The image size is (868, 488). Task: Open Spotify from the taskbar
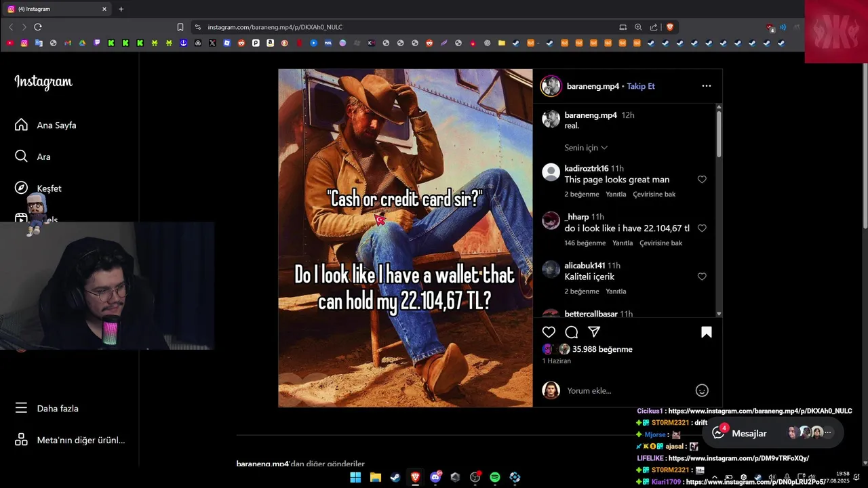click(495, 477)
